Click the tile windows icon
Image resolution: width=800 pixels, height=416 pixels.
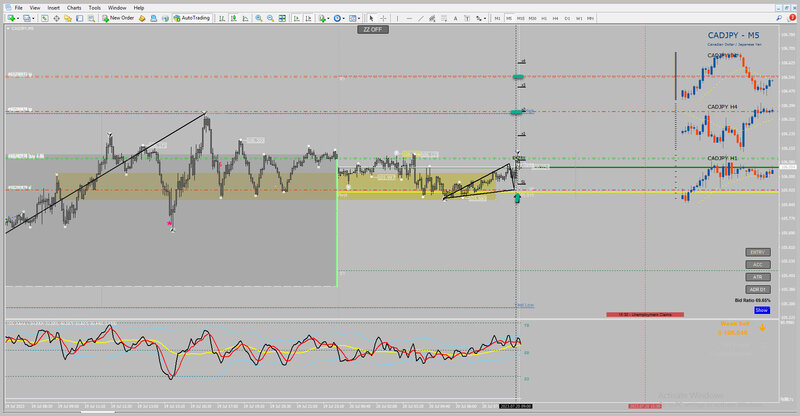[x=283, y=18]
